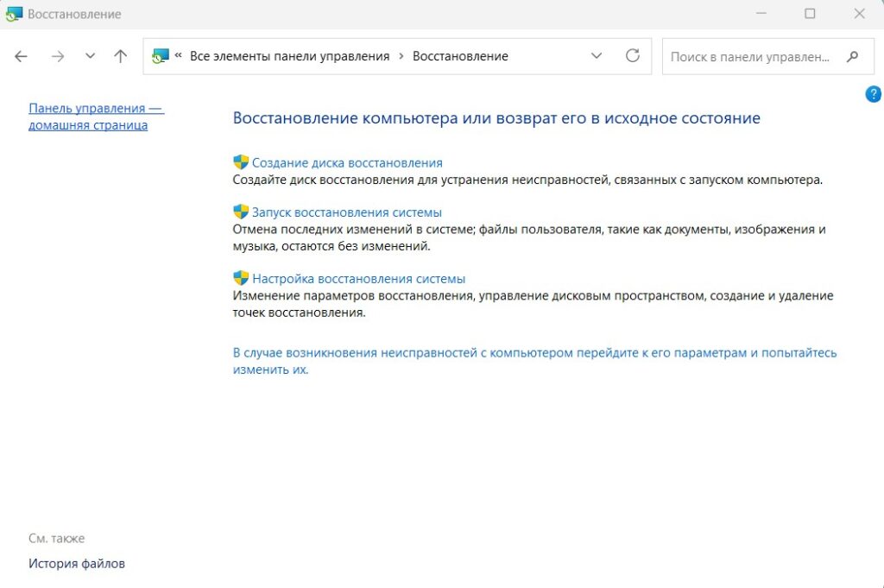
Task: Click the forward navigation arrow
Action: click(x=58, y=56)
